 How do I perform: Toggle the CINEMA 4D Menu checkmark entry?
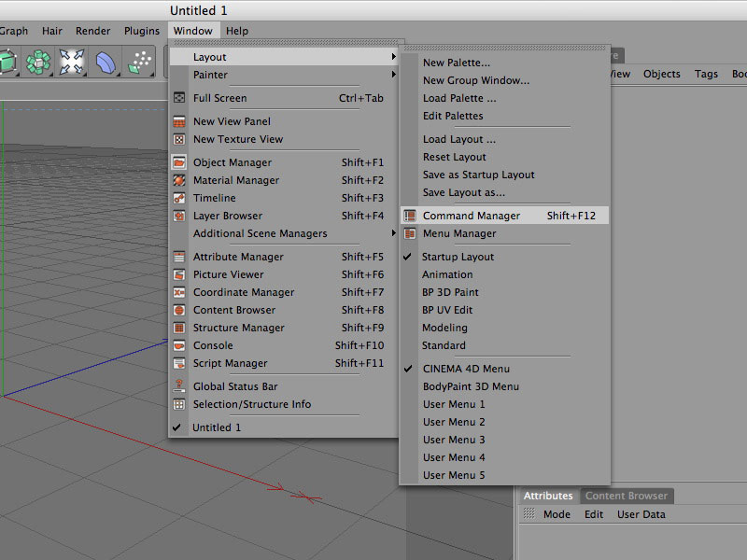465,369
